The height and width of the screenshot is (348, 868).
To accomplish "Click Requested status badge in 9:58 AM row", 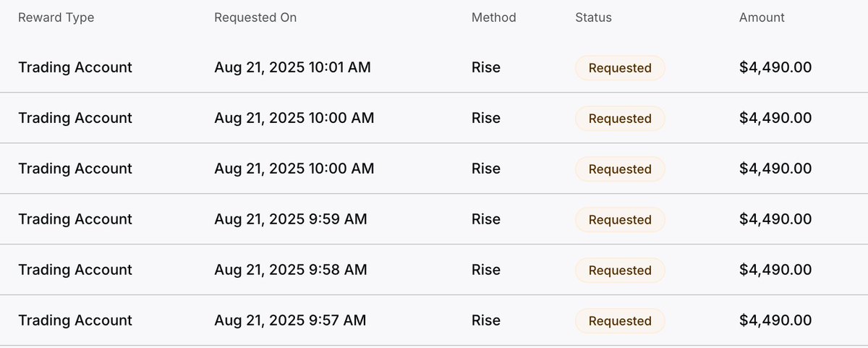I will pos(620,271).
